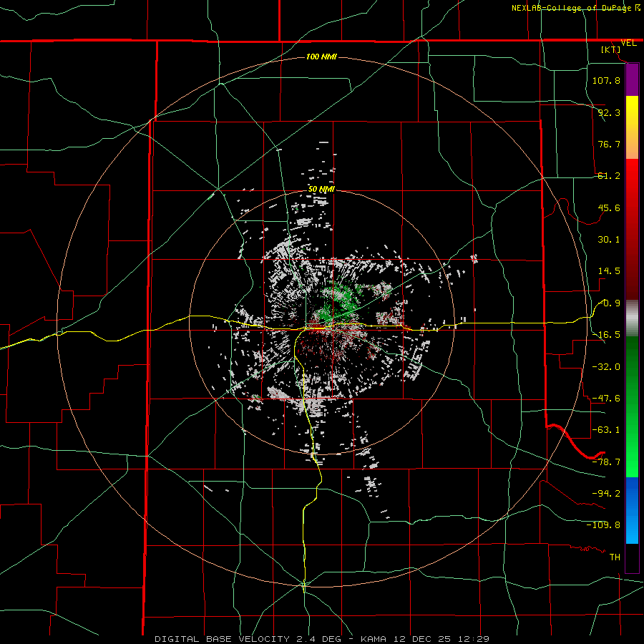The height and width of the screenshot is (644, 644).
Task: Select the -109.8 legend value
Action: (x=603, y=525)
